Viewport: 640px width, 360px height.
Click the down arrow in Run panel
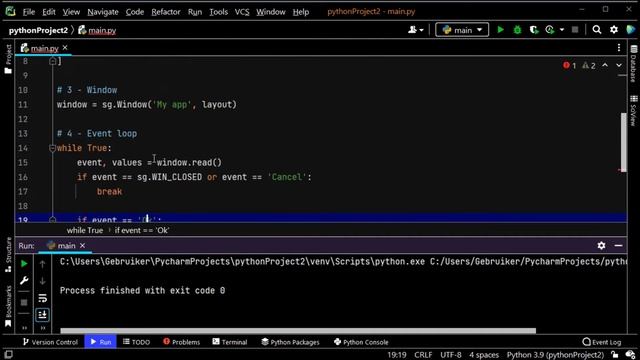coord(42,281)
